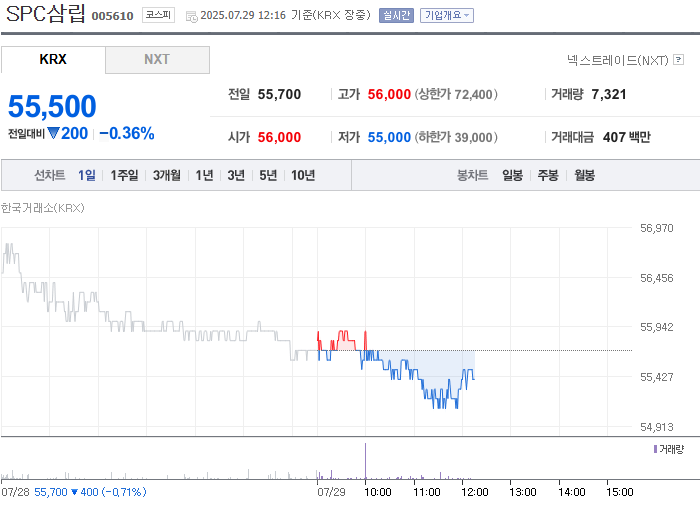
Task: Click the 하한가 39,000 text
Action: 456,137
